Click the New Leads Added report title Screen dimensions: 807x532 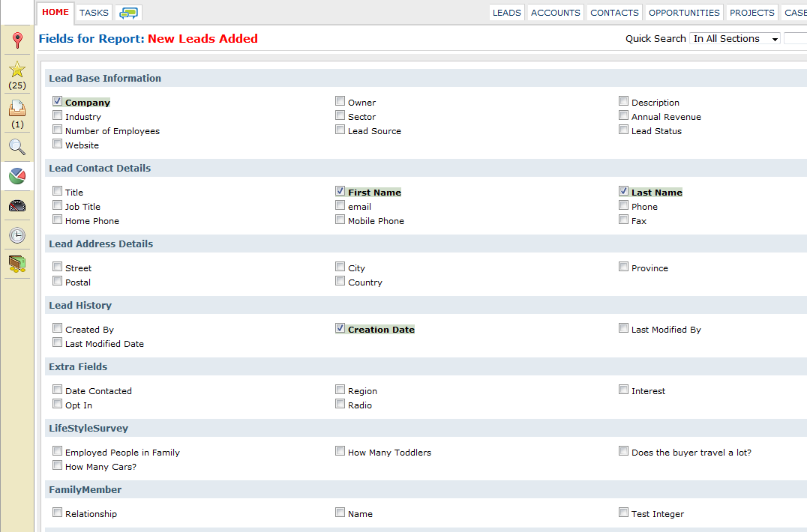pos(202,38)
